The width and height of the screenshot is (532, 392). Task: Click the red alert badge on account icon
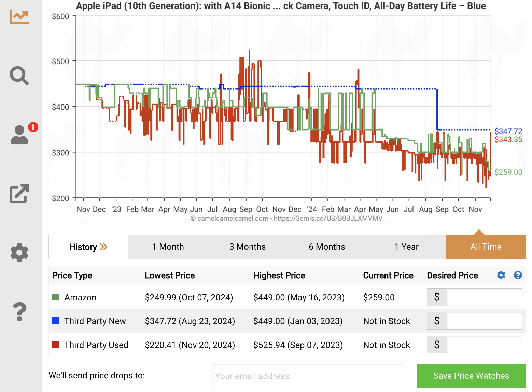(x=33, y=127)
